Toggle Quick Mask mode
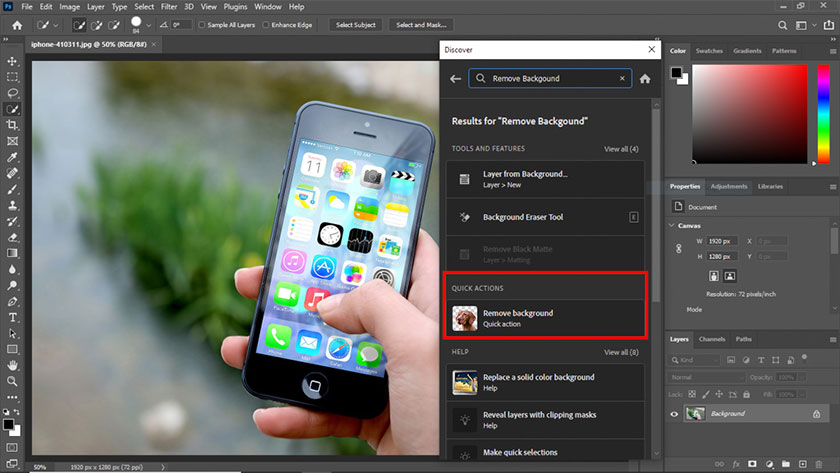This screenshot has height=473, width=840. pos(12,447)
